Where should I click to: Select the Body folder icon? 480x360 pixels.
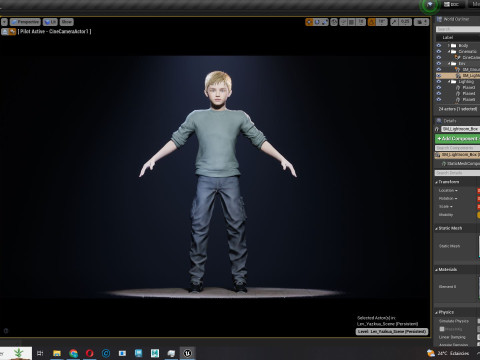coord(454,46)
